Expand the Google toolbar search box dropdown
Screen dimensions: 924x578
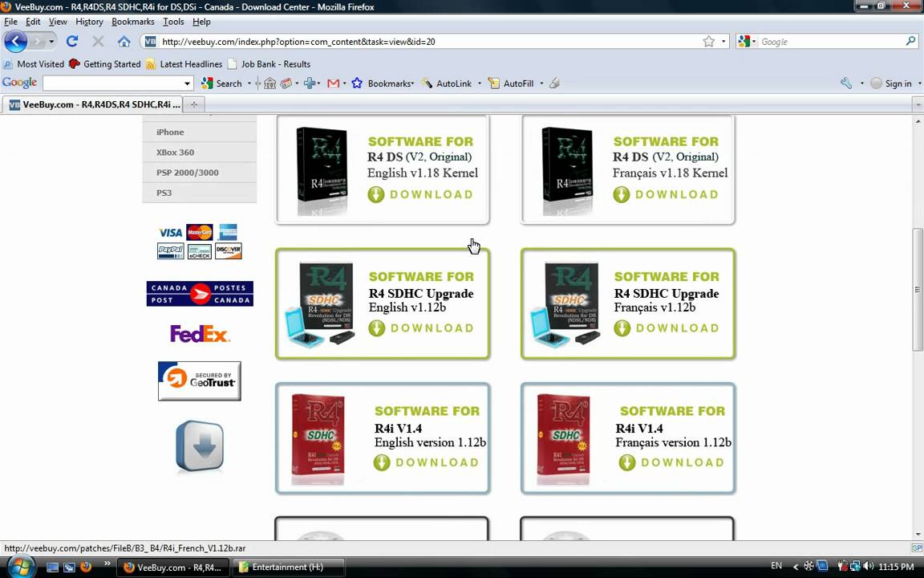click(188, 83)
